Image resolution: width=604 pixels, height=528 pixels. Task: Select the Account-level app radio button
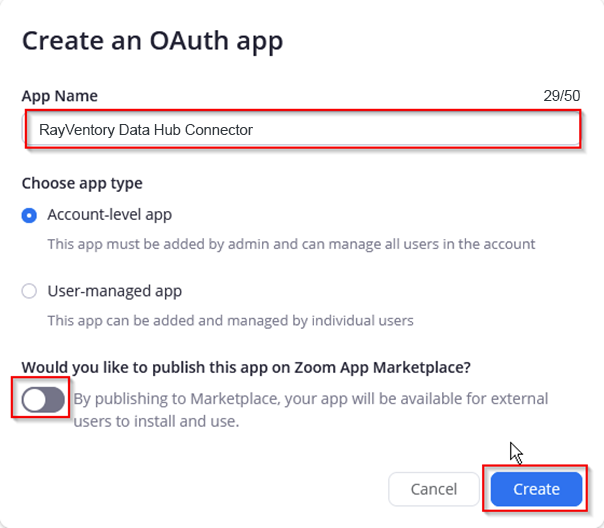[x=30, y=215]
